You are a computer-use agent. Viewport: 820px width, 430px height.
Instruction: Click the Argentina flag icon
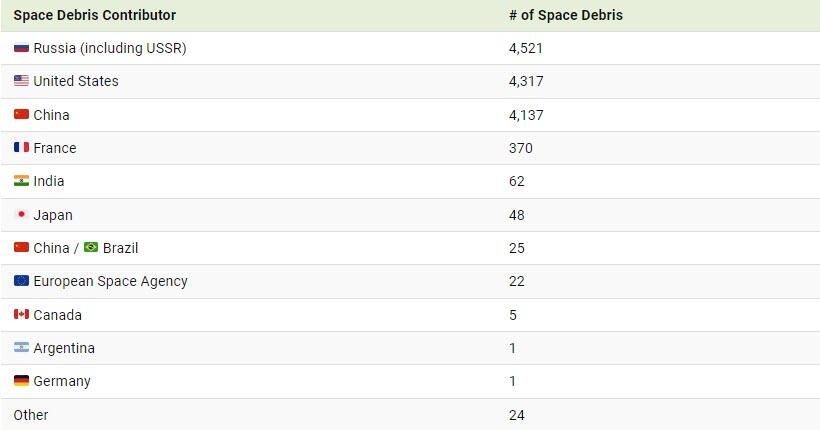tap(21, 347)
